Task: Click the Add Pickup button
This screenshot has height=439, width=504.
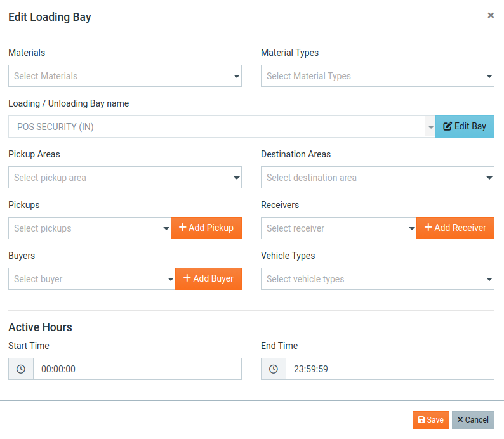Action: (x=206, y=228)
